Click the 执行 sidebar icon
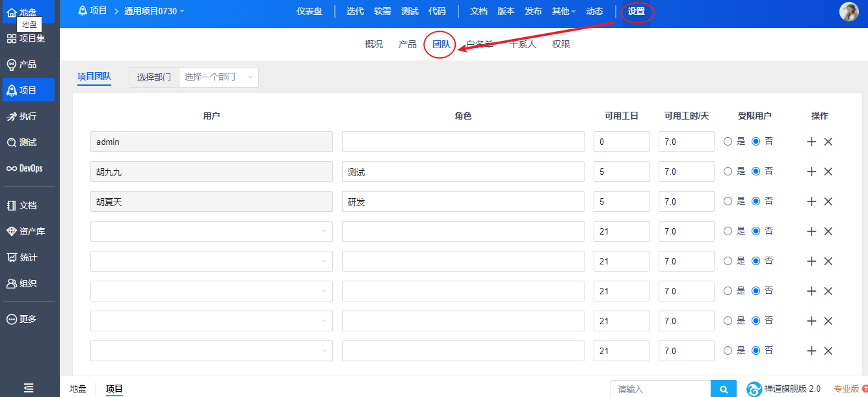Viewport: 868px width, 397px height. 12,116
